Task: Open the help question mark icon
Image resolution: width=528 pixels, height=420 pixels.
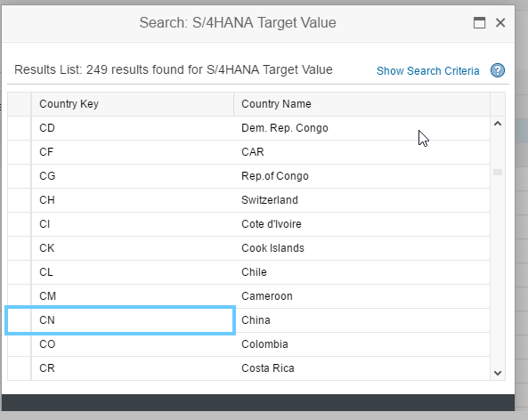Action: click(x=498, y=70)
